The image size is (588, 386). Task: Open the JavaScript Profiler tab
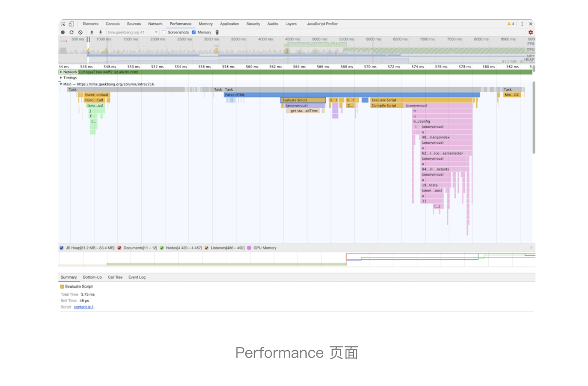pyautogui.click(x=322, y=24)
